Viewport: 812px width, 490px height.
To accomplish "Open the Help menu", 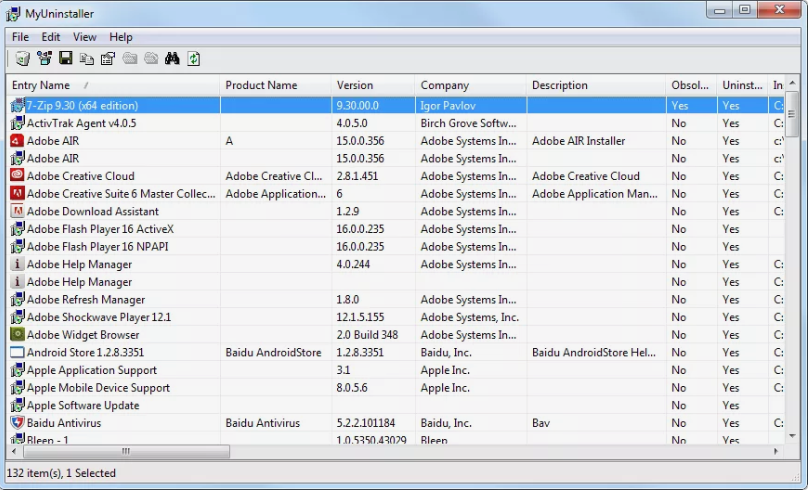I will click(x=121, y=37).
